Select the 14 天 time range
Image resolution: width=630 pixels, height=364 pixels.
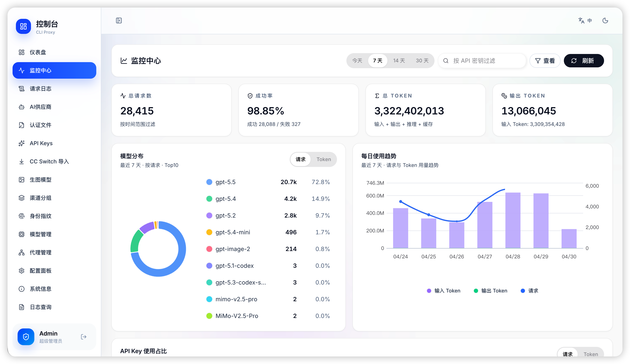point(399,61)
